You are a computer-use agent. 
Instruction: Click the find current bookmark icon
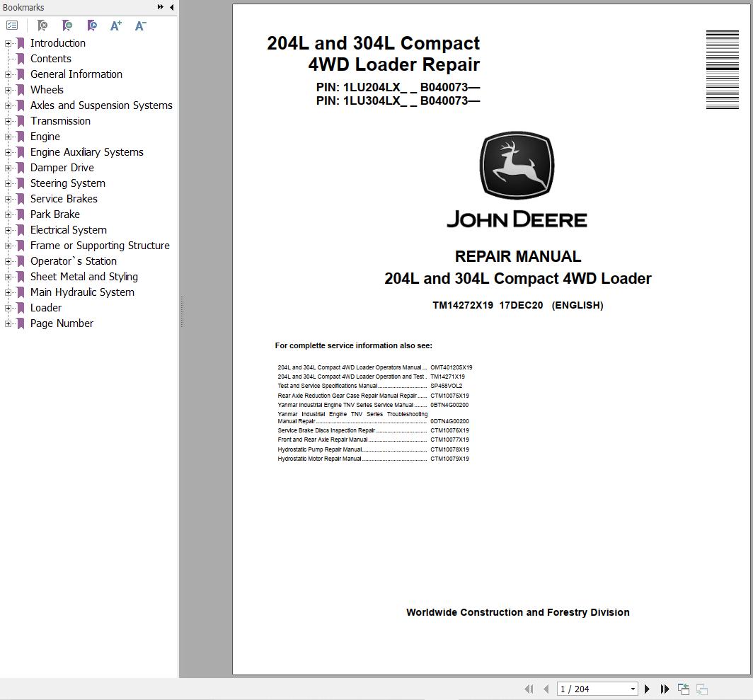pyautogui.click(x=92, y=25)
